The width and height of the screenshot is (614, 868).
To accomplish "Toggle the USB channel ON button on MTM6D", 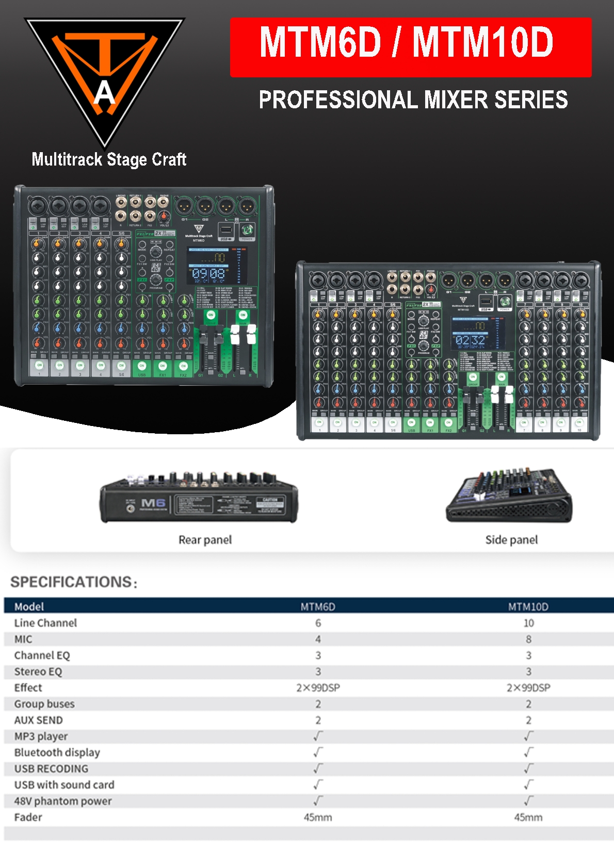I will [x=142, y=366].
